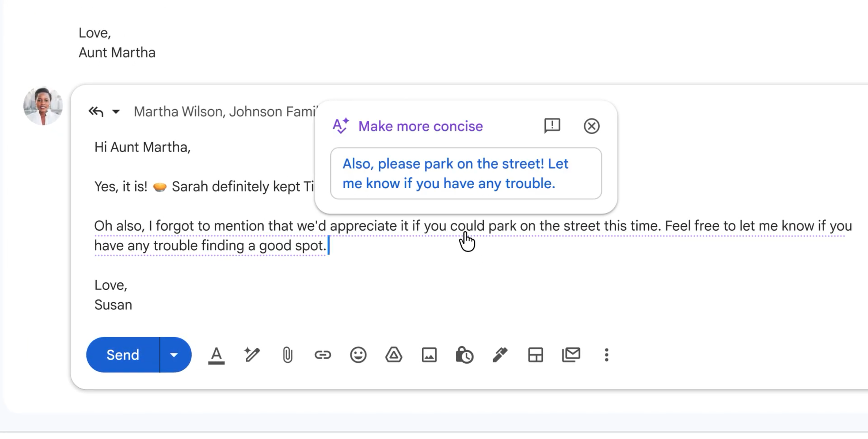Send feedback on the Gemini suggestion

552,126
